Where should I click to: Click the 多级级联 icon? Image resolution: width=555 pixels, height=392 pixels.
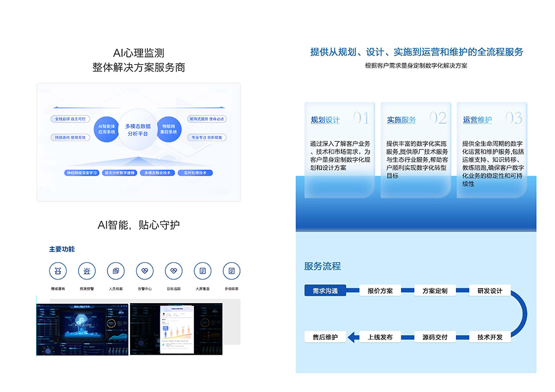click(231, 271)
